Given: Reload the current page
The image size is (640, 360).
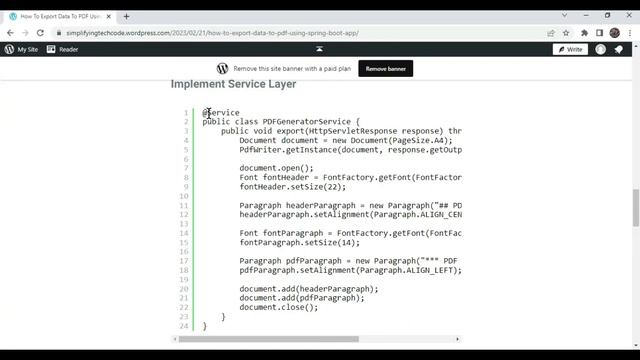Looking at the screenshot, I should click(40, 33).
